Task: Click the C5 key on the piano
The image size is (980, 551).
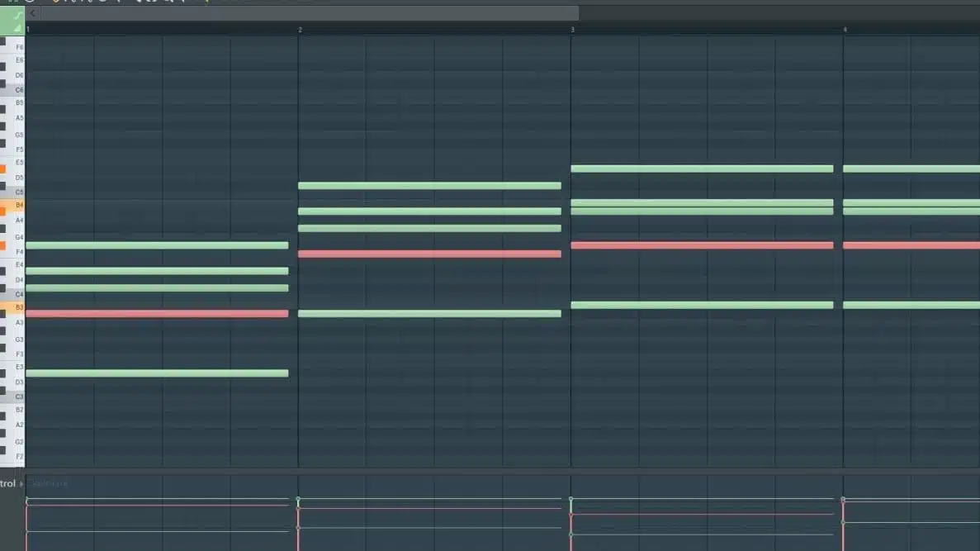Action: (12, 192)
